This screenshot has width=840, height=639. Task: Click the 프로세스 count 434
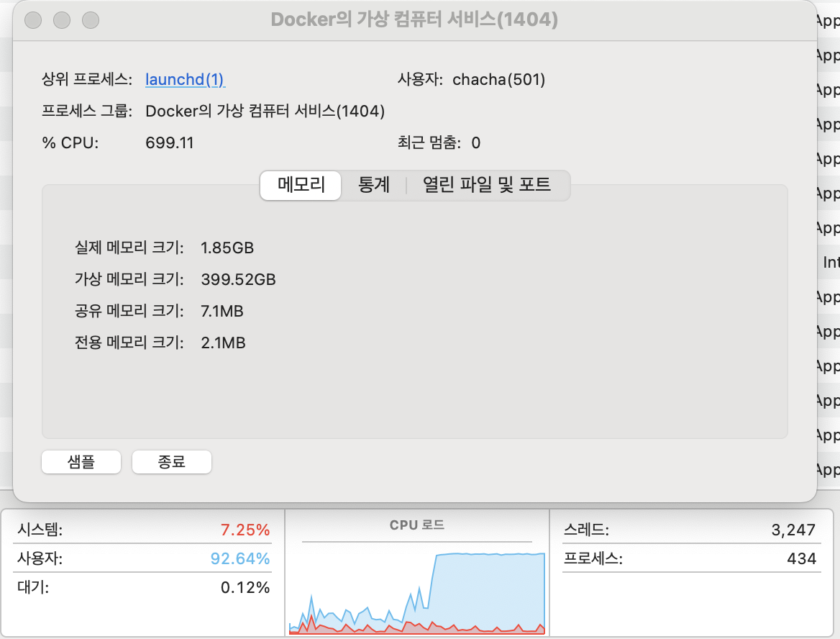tap(801, 558)
